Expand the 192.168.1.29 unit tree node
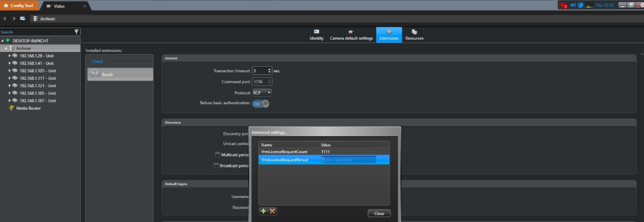Screen dimensions: 644x222 (x=10, y=56)
